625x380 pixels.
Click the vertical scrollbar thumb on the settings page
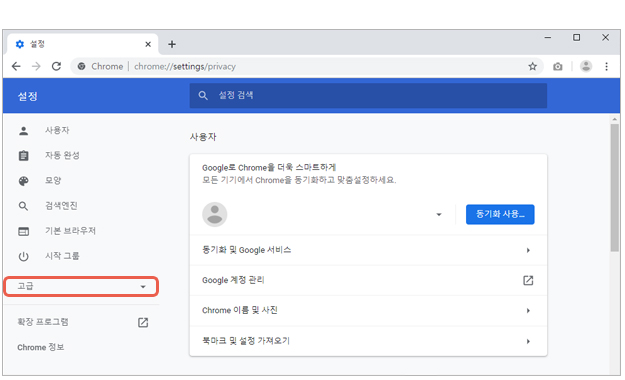pos(614,187)
